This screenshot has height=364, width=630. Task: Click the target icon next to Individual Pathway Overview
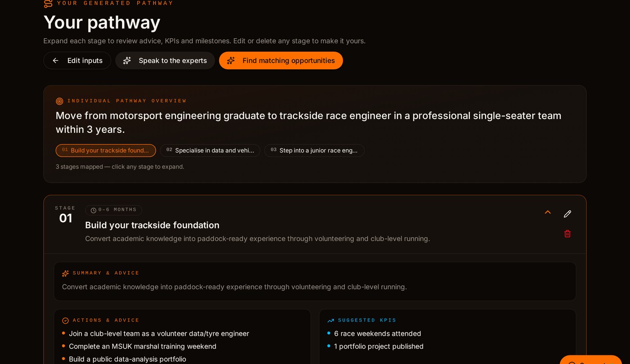(59, 101)
